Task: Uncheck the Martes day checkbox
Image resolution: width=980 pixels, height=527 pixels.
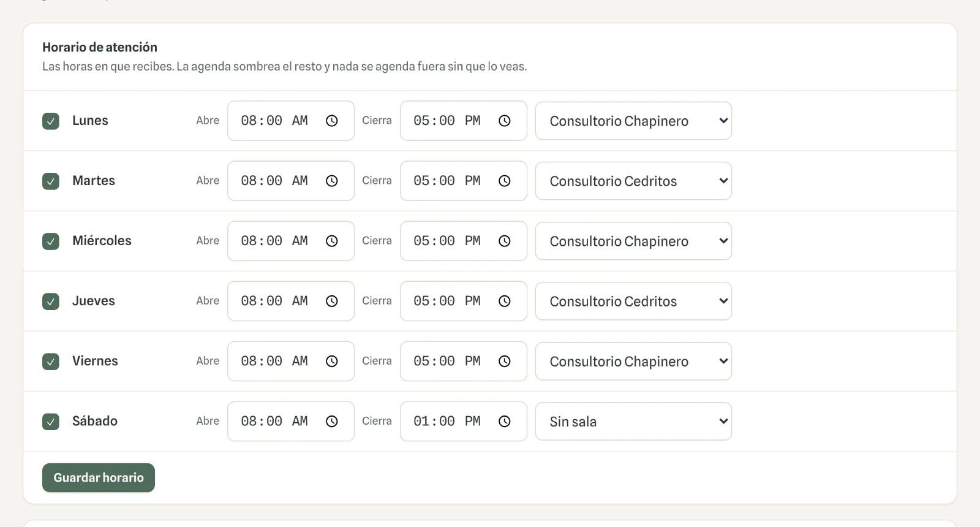Action: pos(51,181)
